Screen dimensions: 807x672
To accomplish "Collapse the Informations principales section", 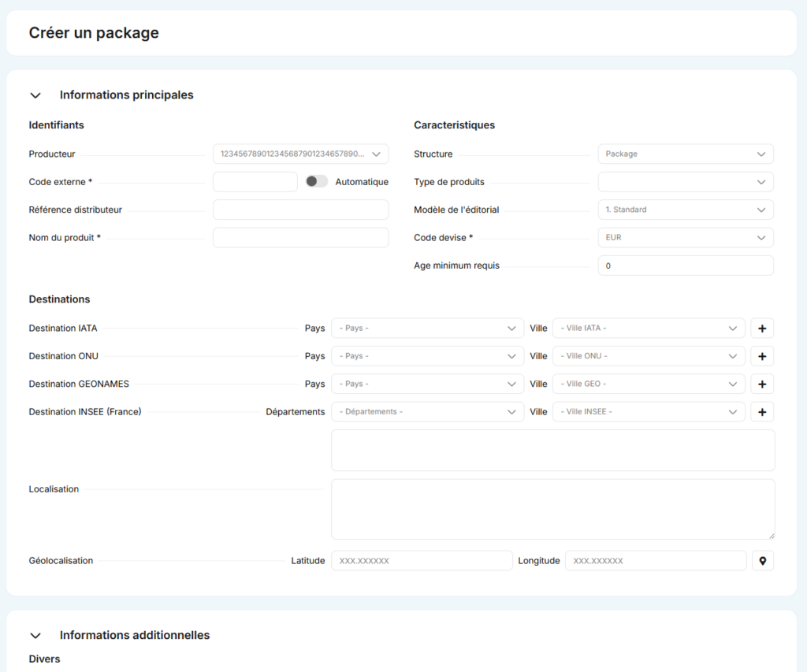I will [x=35, y=95].
